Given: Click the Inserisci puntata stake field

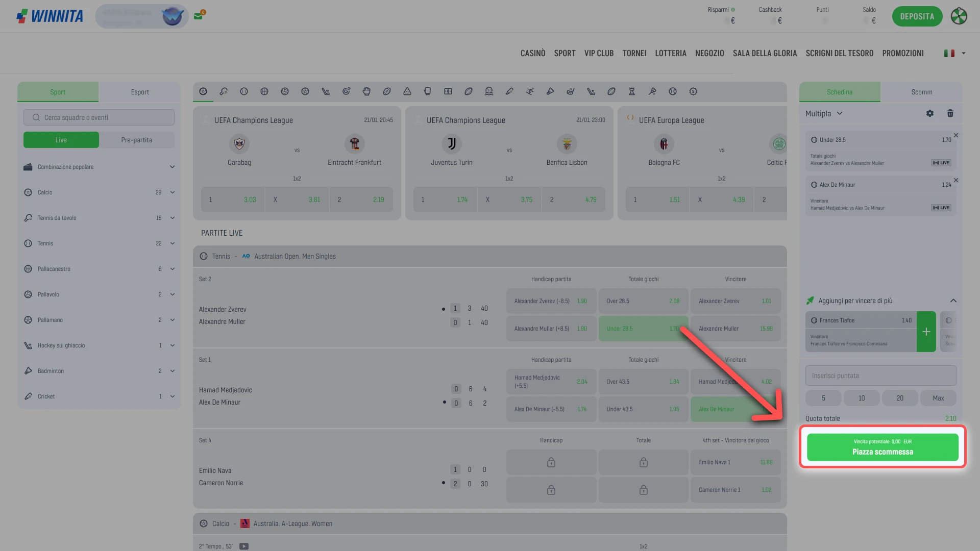Looking at the screenshot, I should click(880, 375).
